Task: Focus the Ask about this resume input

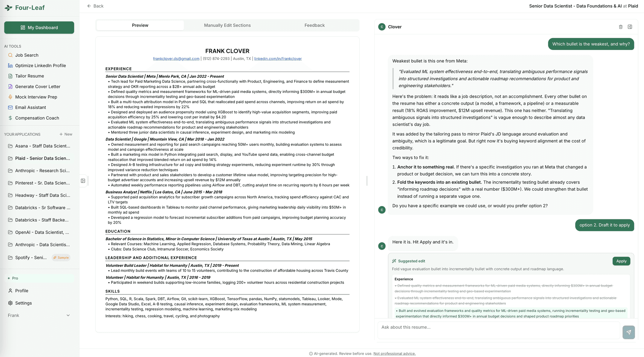Action: coord(498,330)
